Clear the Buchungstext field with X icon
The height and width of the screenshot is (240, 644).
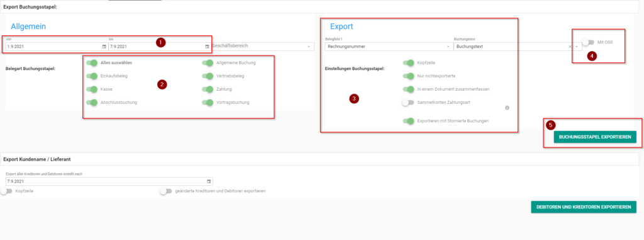coord(570,47)
